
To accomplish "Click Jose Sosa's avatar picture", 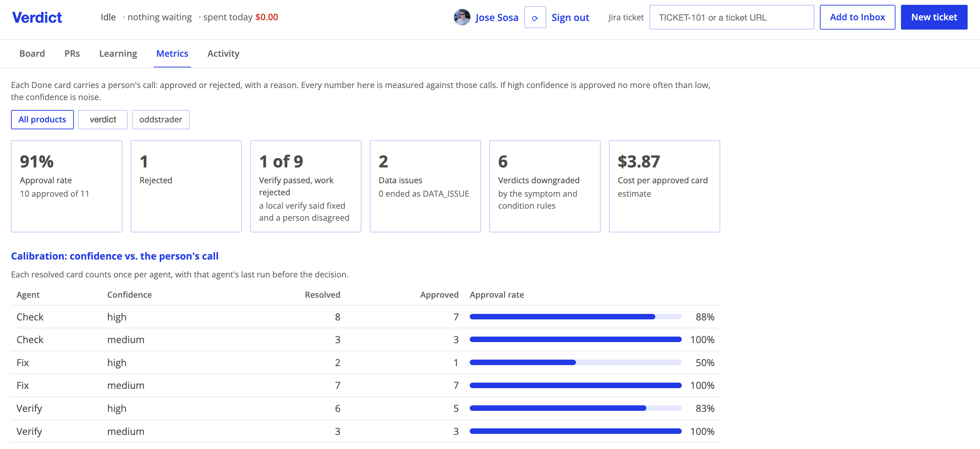I will pyautogui.click(x=462, y=18).
